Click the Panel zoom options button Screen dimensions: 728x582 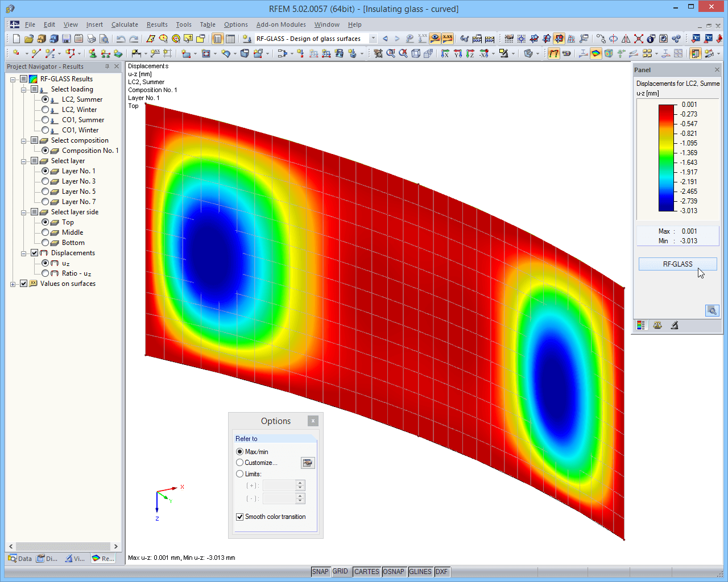coord(712,310)
